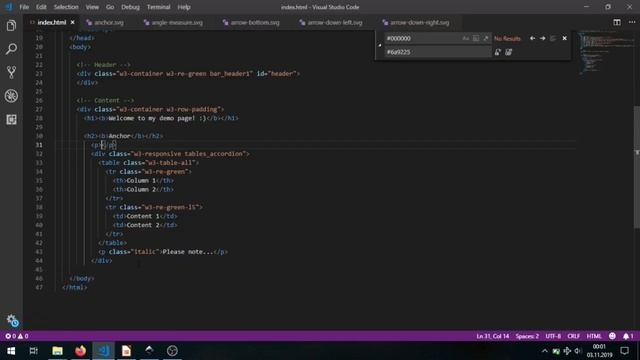Toggle Use Regular Expression in find box
The width and height of the screenshot is (640, 360).
click(486, 38)
